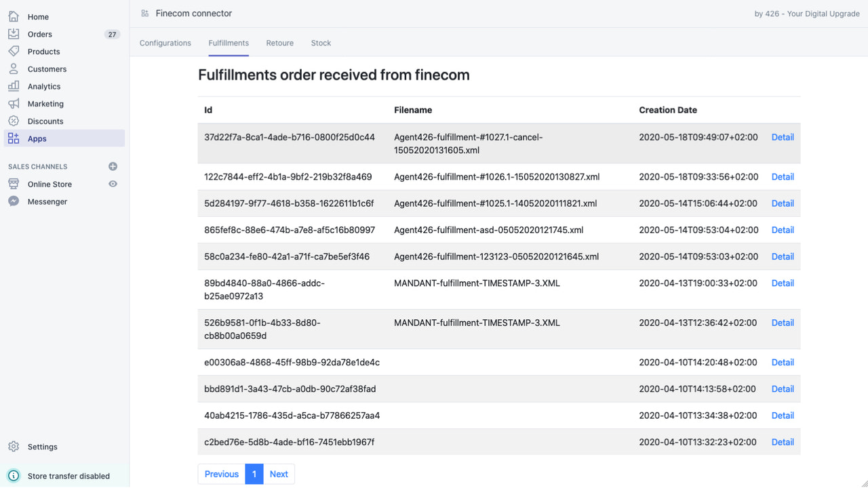This screenshot has height=488, width=868.
Task: Click the plus button next to Sales Channels
Action: pos(113,166)
